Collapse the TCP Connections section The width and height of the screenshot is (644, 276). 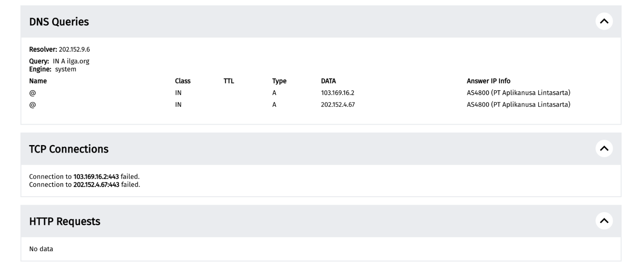(x=604, y=149)
